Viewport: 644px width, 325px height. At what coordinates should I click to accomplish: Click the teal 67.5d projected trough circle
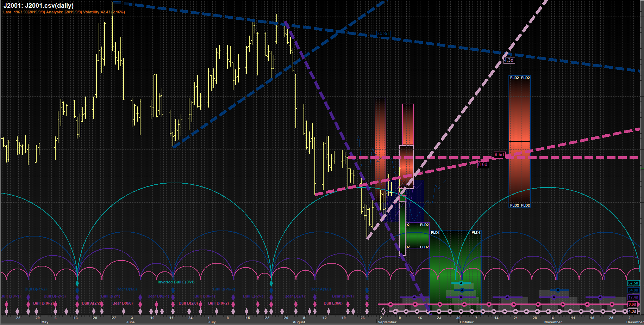tap(461, 283)
